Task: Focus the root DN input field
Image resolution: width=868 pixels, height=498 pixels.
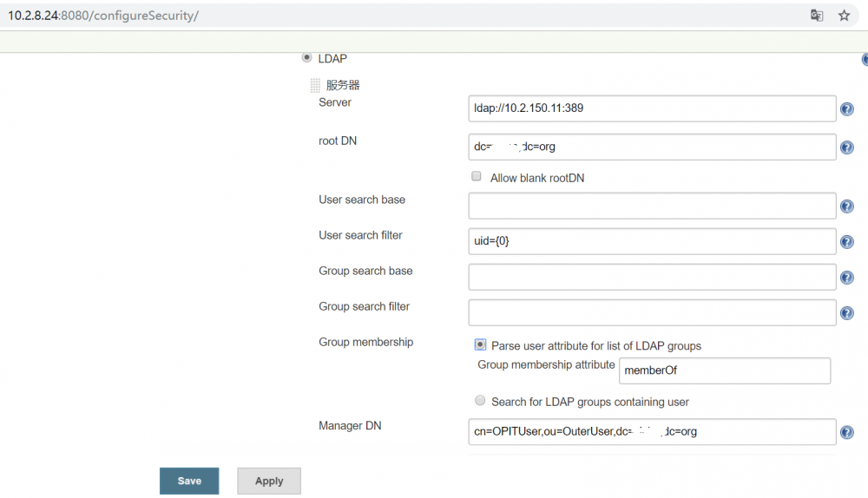Action: pos(652,147)
